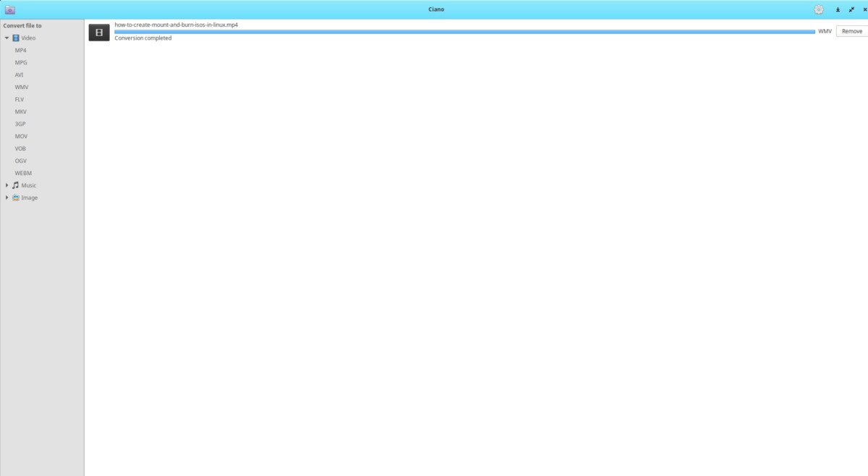Remove the converted file from the list
Viewport: 868px width, 476px height.
tap(852, 31)
